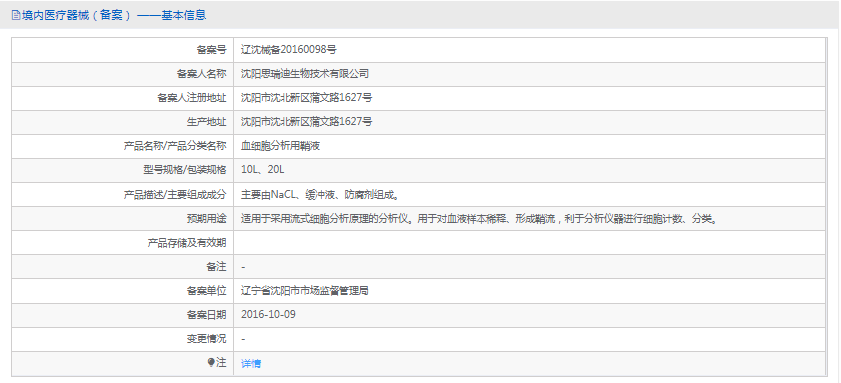
Task: Click the header title 境内医疗器械（备案）——基本信息
Action: tap(113, 16)
